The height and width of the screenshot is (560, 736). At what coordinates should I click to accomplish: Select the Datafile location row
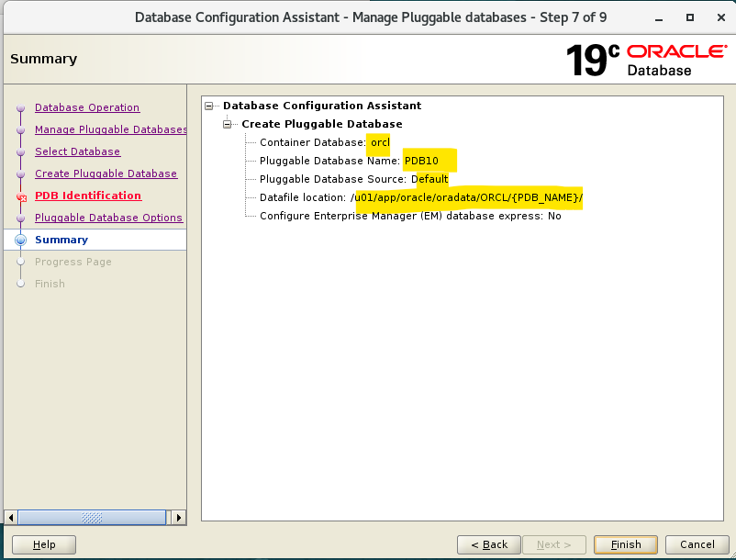[x=421, y=197]
